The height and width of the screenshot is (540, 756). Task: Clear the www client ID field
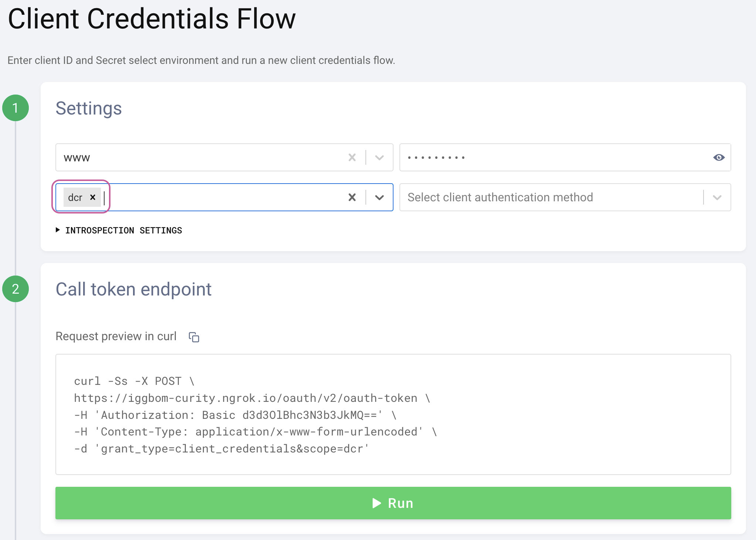coord(352,157)
